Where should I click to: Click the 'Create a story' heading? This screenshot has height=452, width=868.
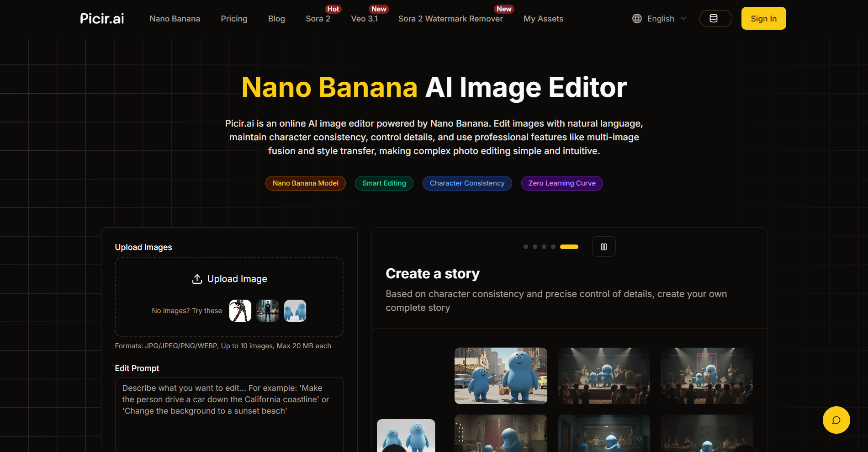pyautogui.click(x=433, y=273)
